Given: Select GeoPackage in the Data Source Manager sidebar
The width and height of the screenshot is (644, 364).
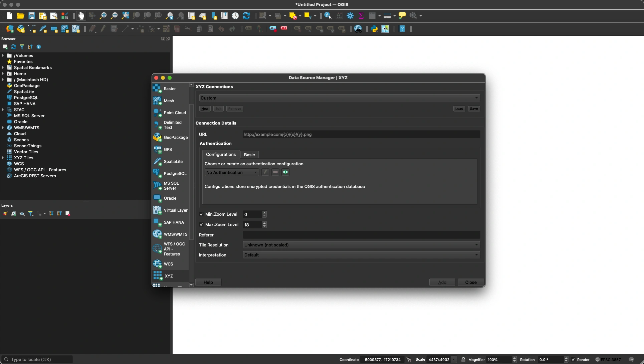Looking at the screenshot, I should click(x=170, y=138).
